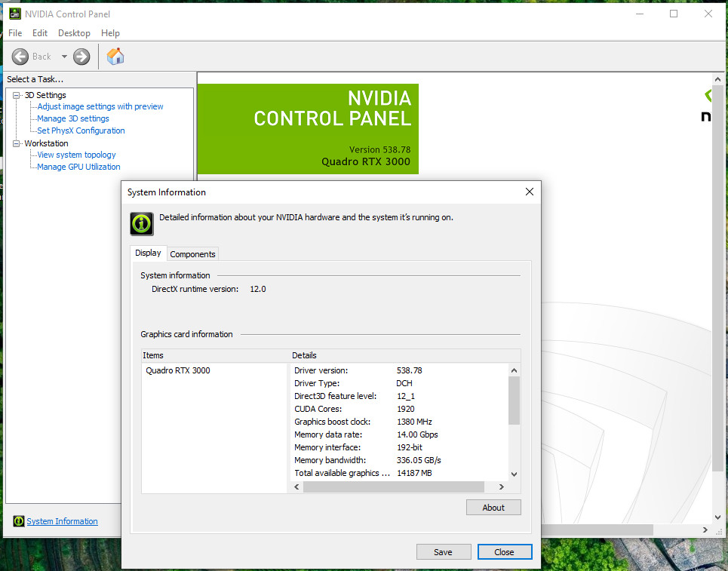Click the Workstation tree label

click(x=47, y=143)
